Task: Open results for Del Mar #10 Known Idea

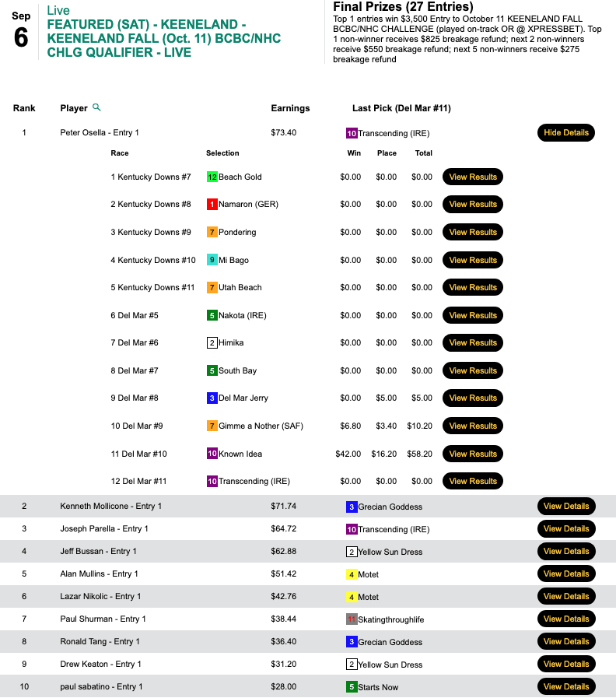Action: 472,454
